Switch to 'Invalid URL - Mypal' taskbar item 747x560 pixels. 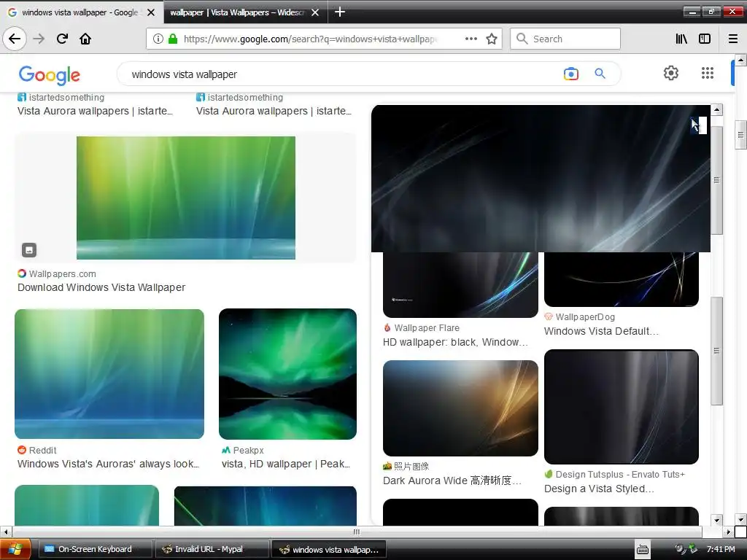tap(212, 549)
